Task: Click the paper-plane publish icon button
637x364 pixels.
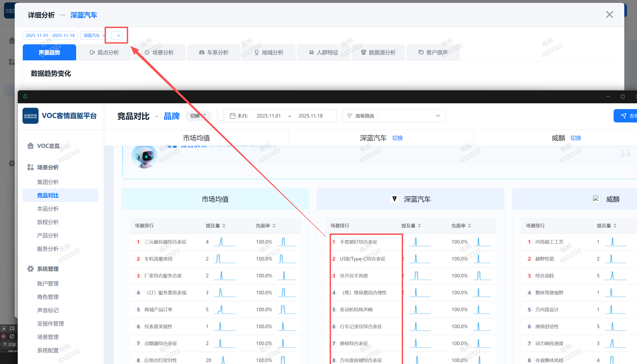Action: coord(623,116)
